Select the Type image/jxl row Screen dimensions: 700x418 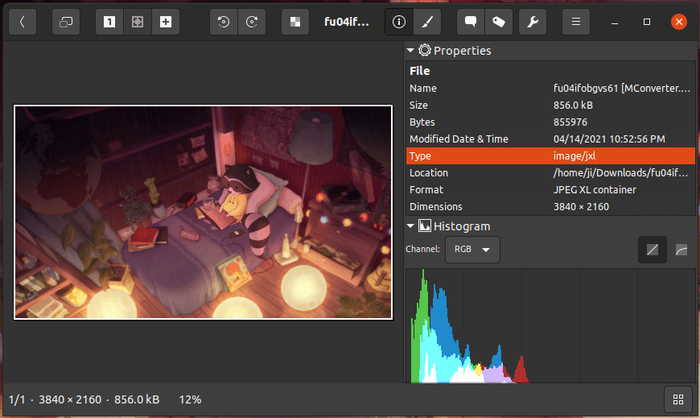click(x=550, y=156)
